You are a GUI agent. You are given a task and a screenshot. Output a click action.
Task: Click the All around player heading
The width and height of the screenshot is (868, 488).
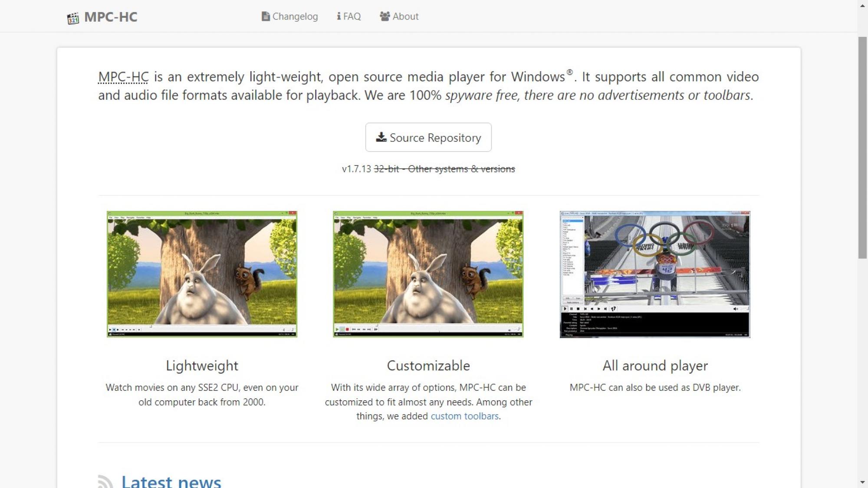655,366
